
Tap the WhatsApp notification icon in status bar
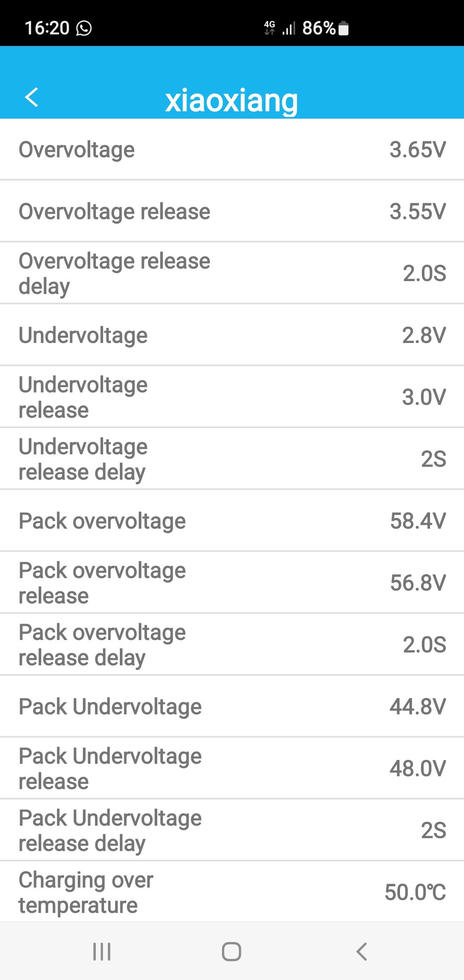tap(84, 28)
